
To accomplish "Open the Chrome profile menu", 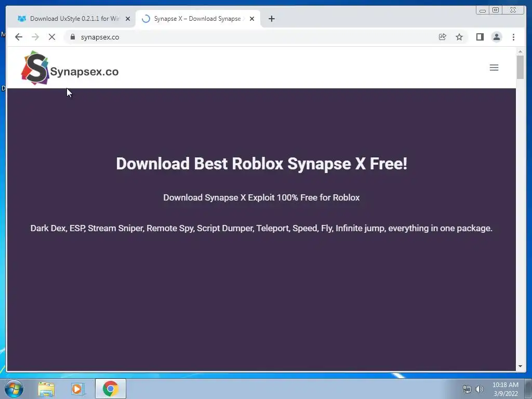I will [x=496, y=37].
